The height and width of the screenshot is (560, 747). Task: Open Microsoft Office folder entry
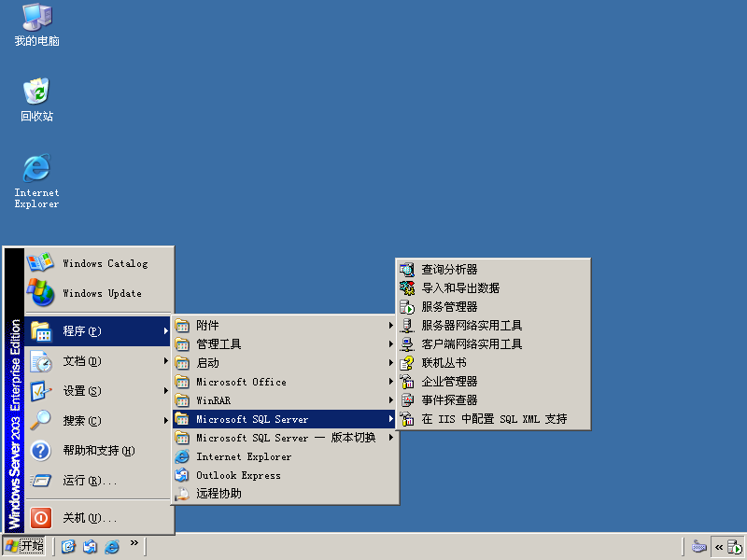point(285,382)
